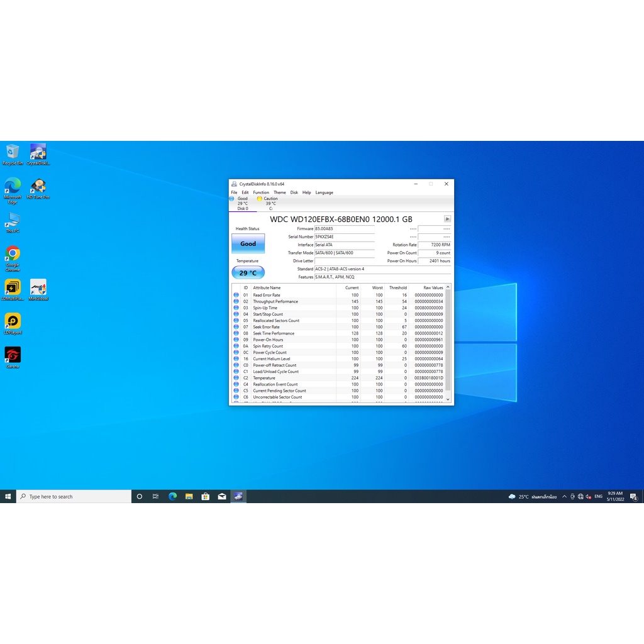Screen dimensions: 644x644
Task: Open the Garena desktop icon
Action: pos(13,356)
